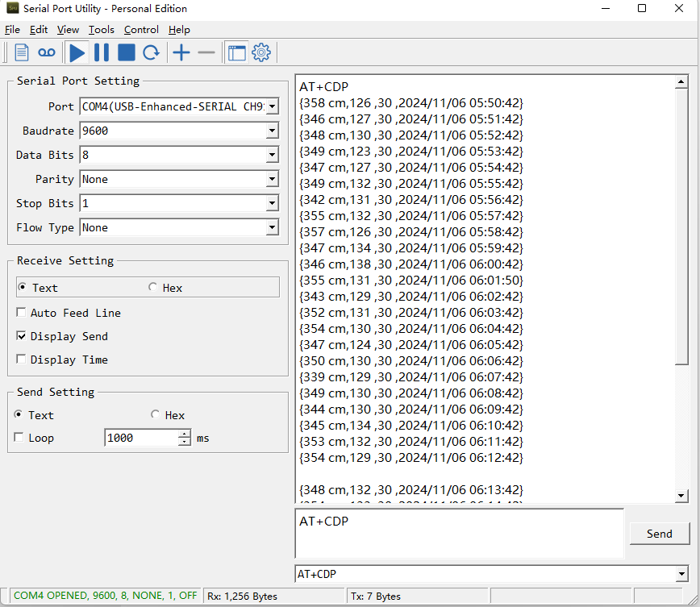Open the File menu

(13, 30)
